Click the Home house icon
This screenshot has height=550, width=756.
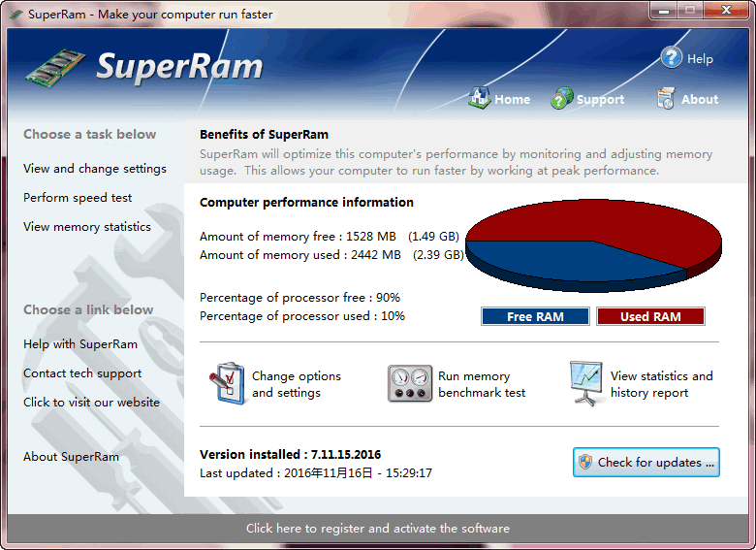(x=479, y=98)
